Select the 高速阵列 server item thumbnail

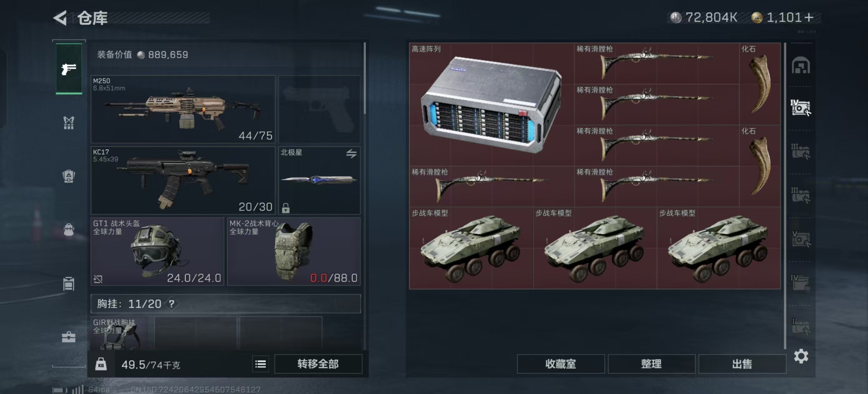coord(491,104)
